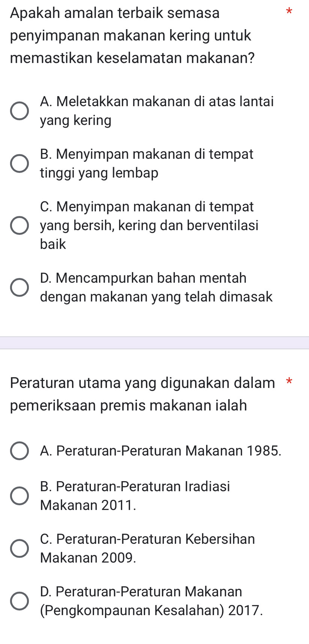Tap the label text 'tinggi yang lembap'
309x644 pixels.
point(99,173)
